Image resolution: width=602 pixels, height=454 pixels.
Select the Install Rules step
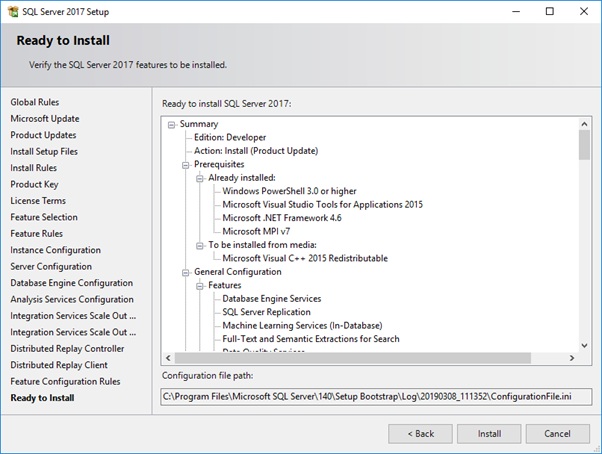[33, 168]
